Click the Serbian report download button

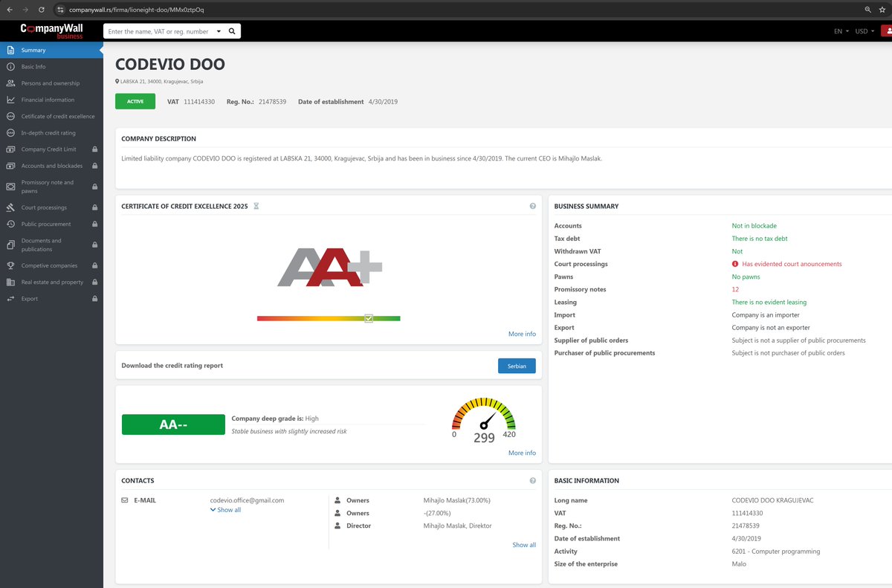coord(517,366)
